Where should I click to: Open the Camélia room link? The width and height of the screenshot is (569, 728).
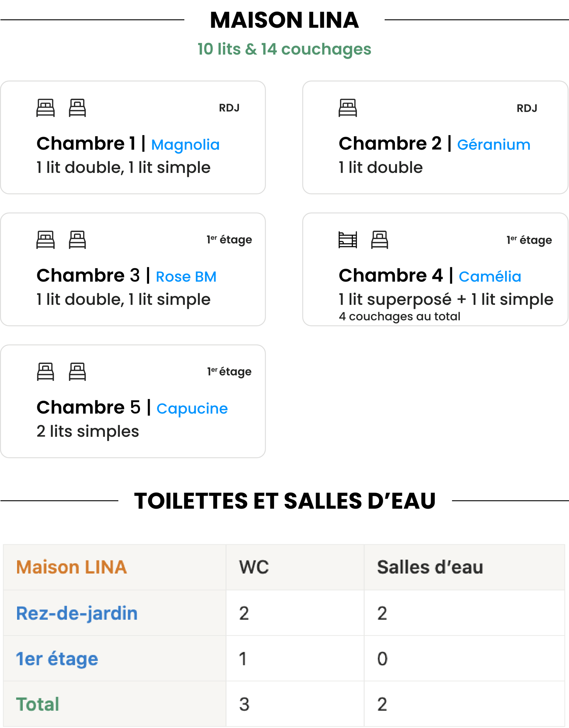tap(490, 277)
